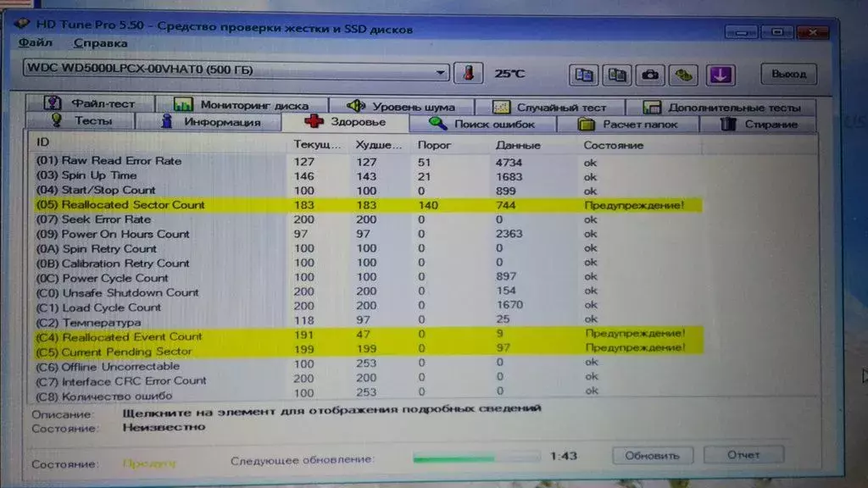Click the 1:43 next update countdown
Image resolution: width=868 pixels, height=488 pixels.
[564, 456]
